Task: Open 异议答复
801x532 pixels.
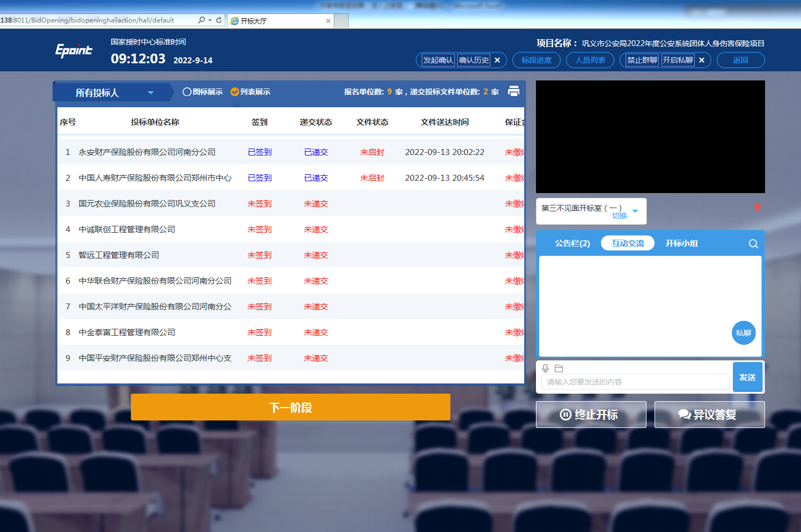Action: point(709,415)
